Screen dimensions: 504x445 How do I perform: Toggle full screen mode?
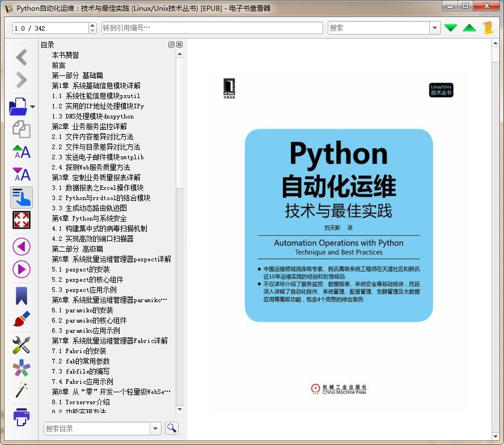(22, 220)
